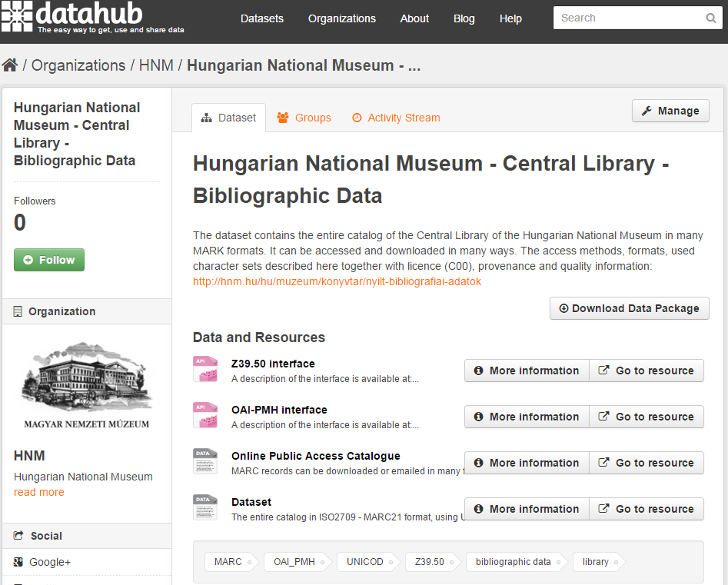Select the Dataset tab
Image resolution: width=728 pixels, height=585 pixels.
pos(228,118)
